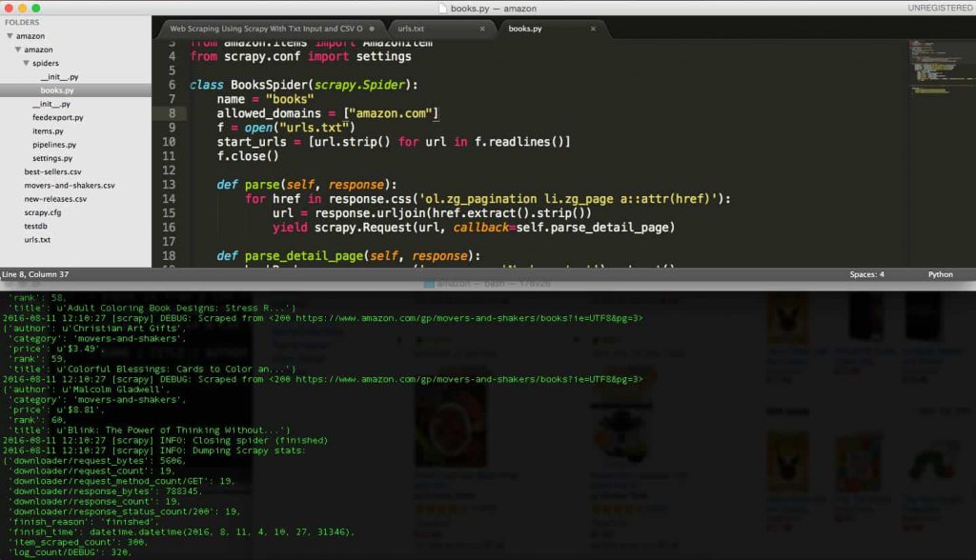Select scrapy.cfg in the sidebar
Screen dimensions: 976x560
coord(43,212)
